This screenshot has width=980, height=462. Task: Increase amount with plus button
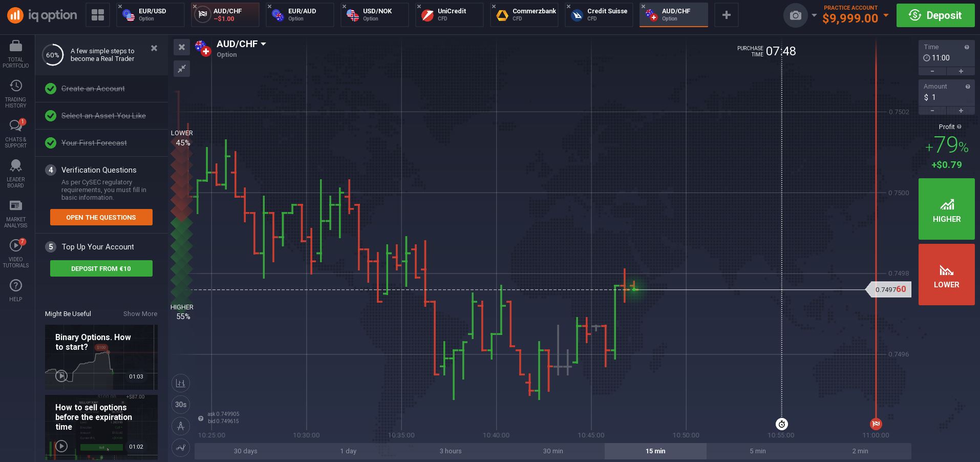click(x=961, y=111)
